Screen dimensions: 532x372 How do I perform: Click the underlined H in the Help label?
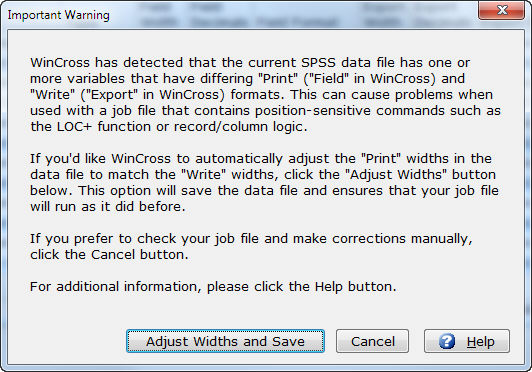point(471,342)
